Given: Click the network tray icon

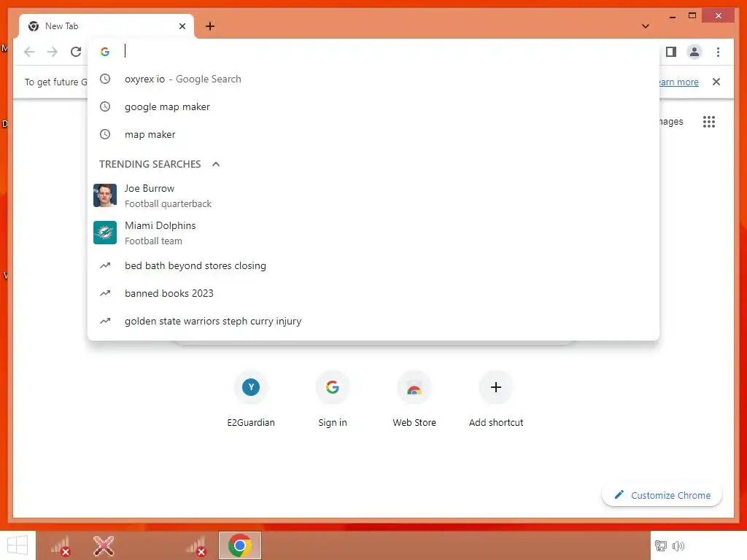Looking at the screenshot, I should [661, 545].
